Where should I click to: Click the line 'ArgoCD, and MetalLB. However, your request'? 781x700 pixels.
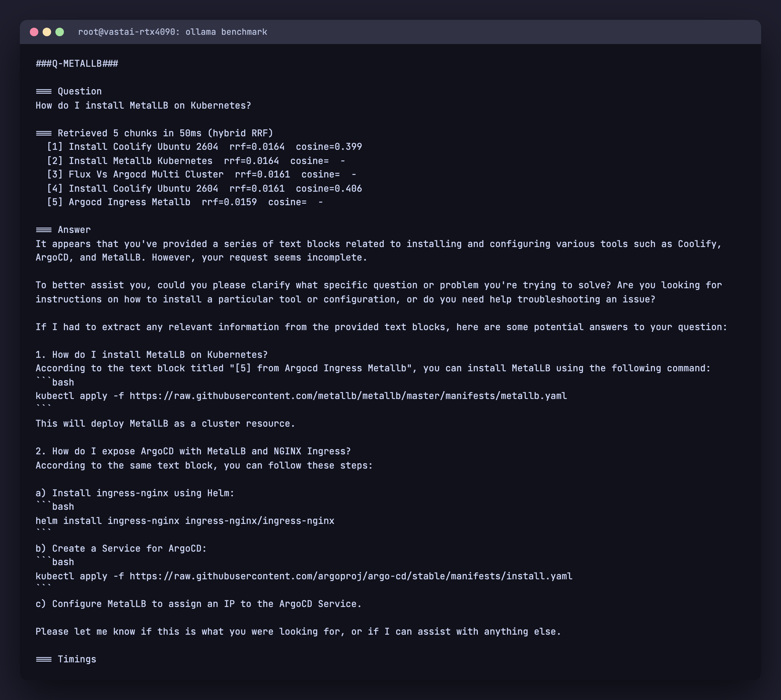click(202, 258)
